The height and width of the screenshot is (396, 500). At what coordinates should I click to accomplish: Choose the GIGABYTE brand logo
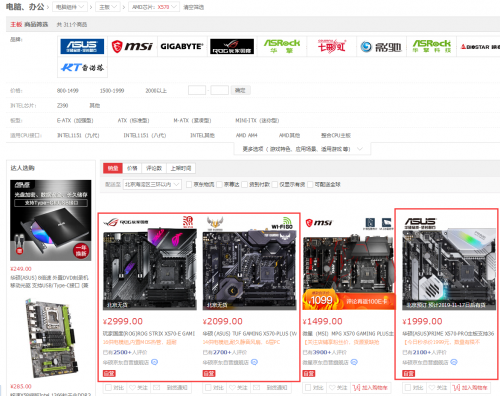pyautogui.click(x=182, y=46)
